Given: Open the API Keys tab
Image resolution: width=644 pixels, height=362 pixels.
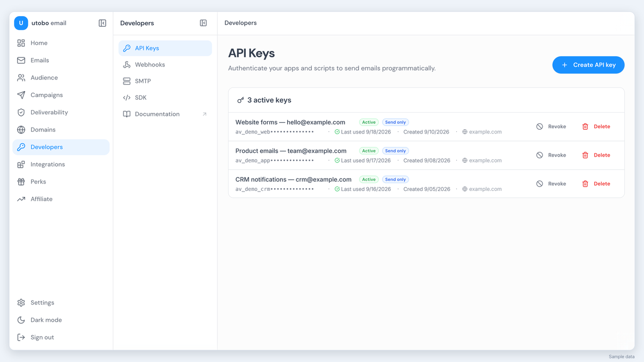Looking at the screenshot, I should [165, 48].
